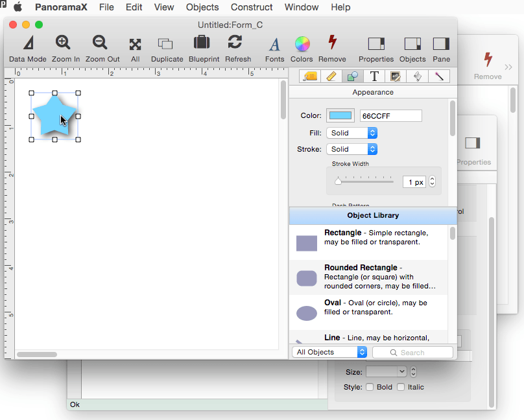Open the ruler measurements inspector tab
Viewport: 524px width, 420px height.
(x=331, y=76)
